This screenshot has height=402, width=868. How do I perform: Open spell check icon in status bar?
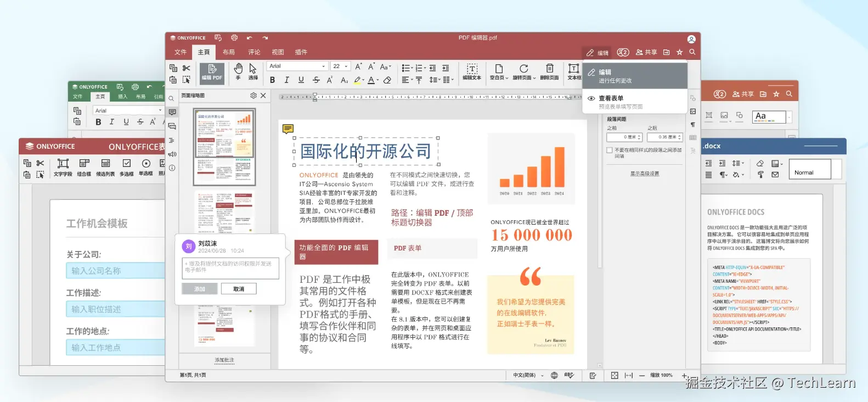click(x=569, y=376)
